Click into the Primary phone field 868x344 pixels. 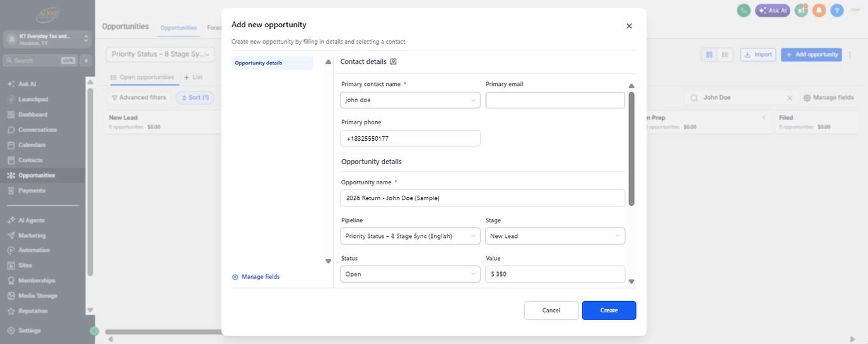tap(410, 138)
